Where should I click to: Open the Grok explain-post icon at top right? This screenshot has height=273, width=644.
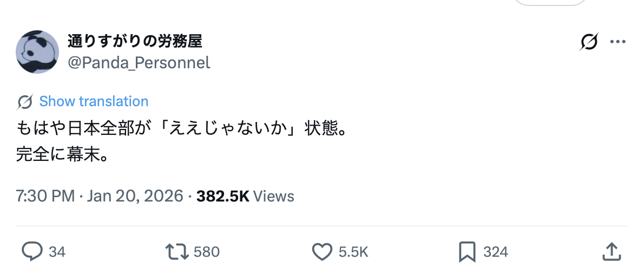click(589, 42)
